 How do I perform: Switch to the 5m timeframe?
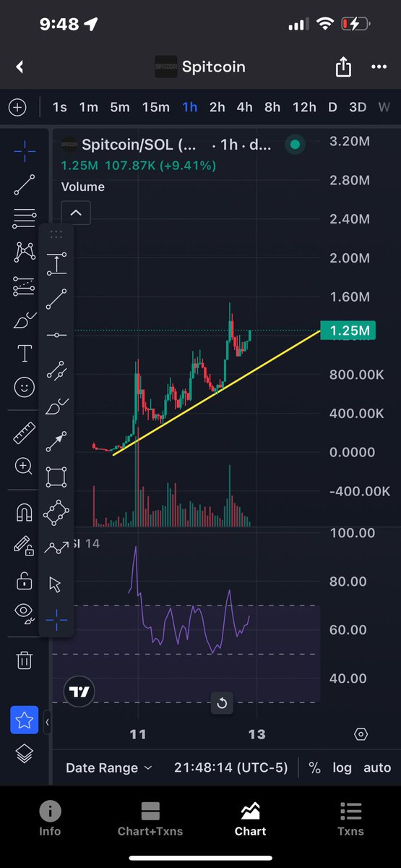(x=120, y=107)
